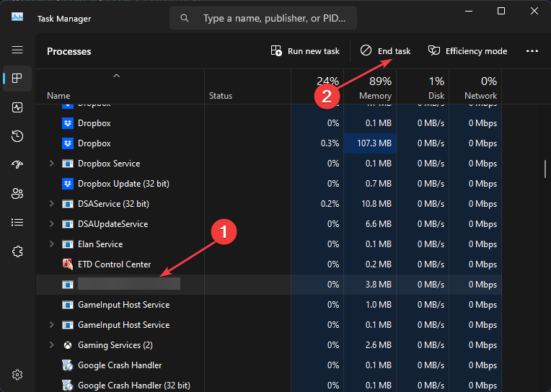Select the Gaming Services (2) row
551x392 pixels.
[269, 345]
